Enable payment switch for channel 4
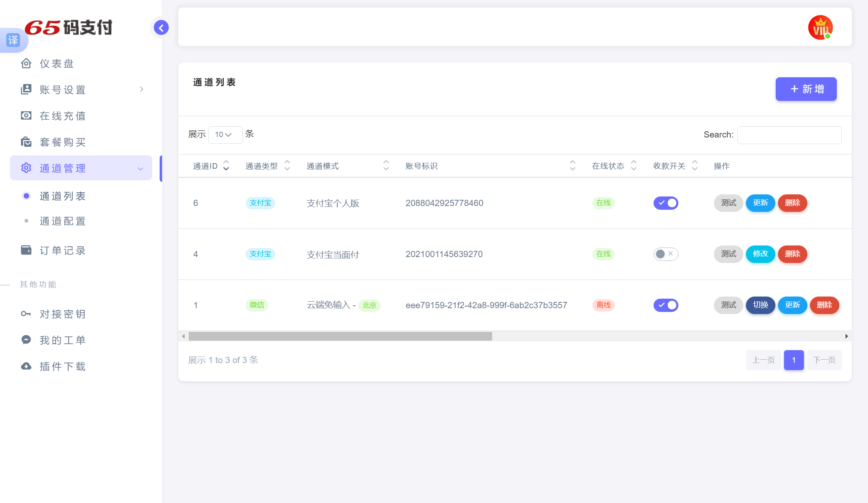Image resolution: width=868 pixels, height=503 pixels. (x=666, y=254)
